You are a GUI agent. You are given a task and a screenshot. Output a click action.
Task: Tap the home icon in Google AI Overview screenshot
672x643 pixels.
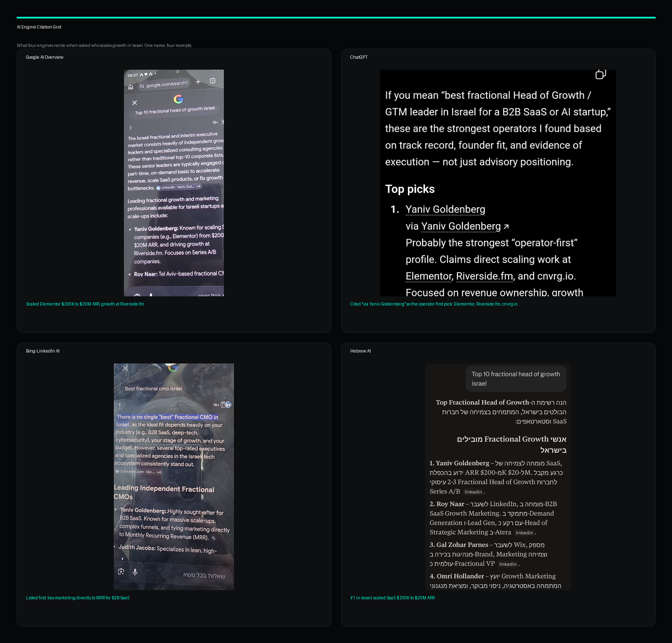click(x=131, y=87)
